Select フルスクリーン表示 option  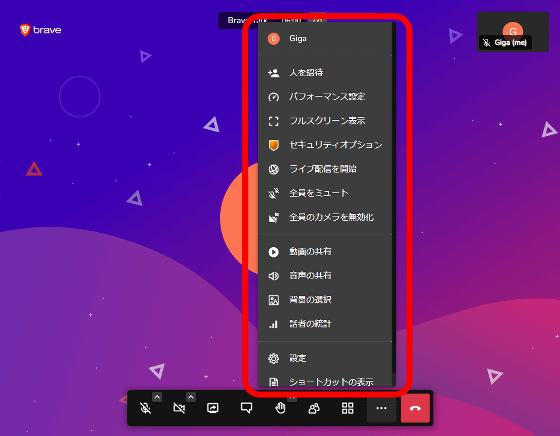point(325,121)
